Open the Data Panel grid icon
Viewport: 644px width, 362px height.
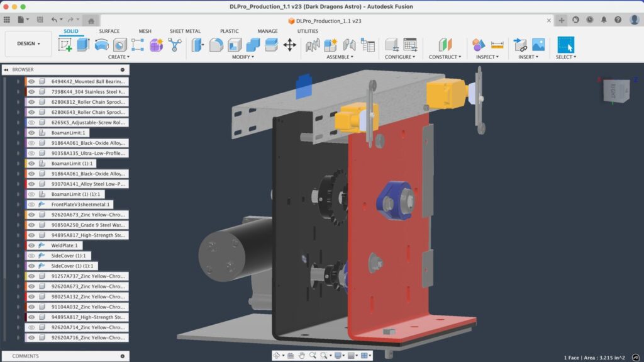(x=6, y=20)
